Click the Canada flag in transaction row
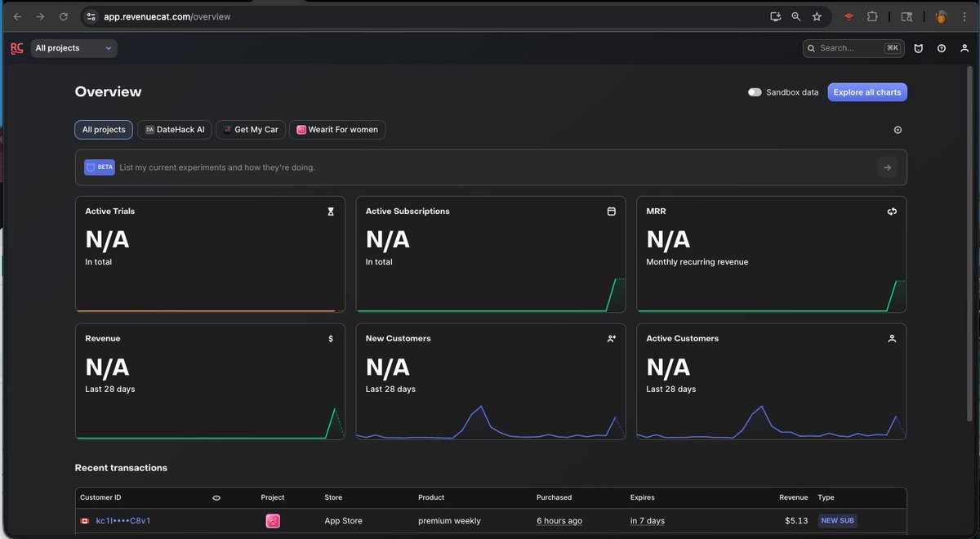Screen dimensions: 980x539 coord(84,521)
